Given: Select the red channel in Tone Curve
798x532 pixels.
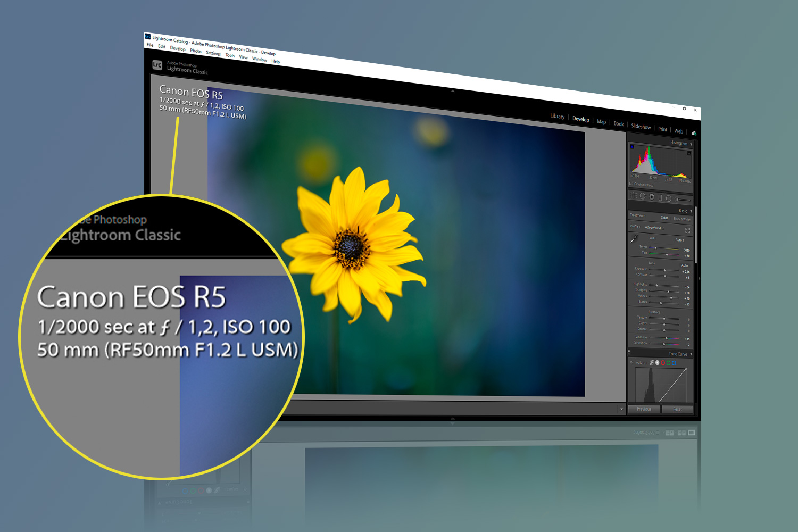Looking at the screenshot, I should [663, 363].
